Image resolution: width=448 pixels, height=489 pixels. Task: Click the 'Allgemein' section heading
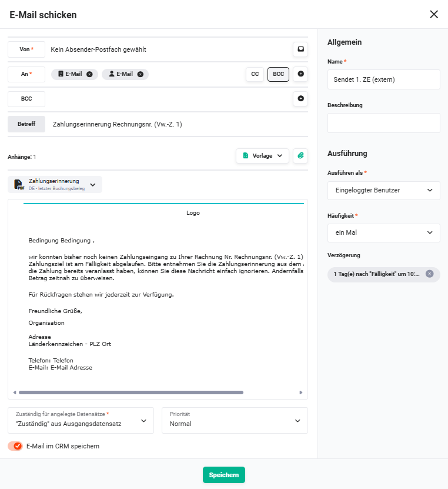tap(345, 42)
